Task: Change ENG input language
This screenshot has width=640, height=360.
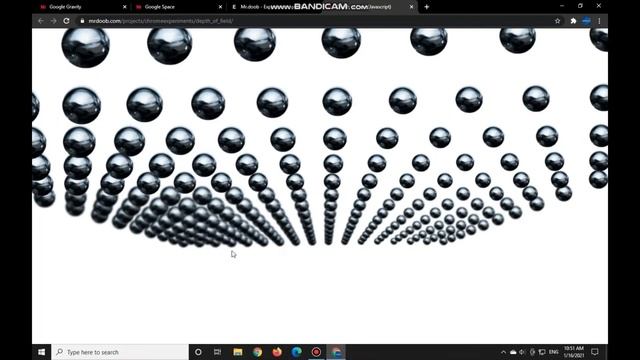Action: click(x=553, y=352)
